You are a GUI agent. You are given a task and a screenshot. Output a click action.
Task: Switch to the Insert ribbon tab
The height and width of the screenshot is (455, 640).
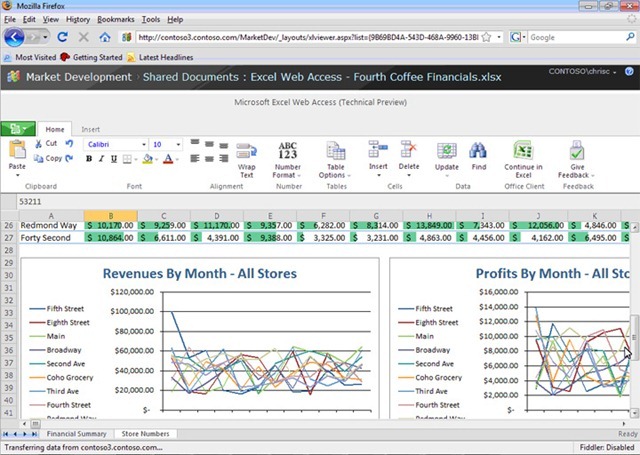click(x=90, y=129)
